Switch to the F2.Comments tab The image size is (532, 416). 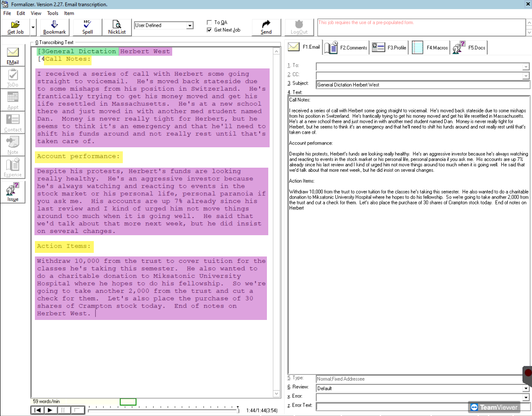point(347,47)
